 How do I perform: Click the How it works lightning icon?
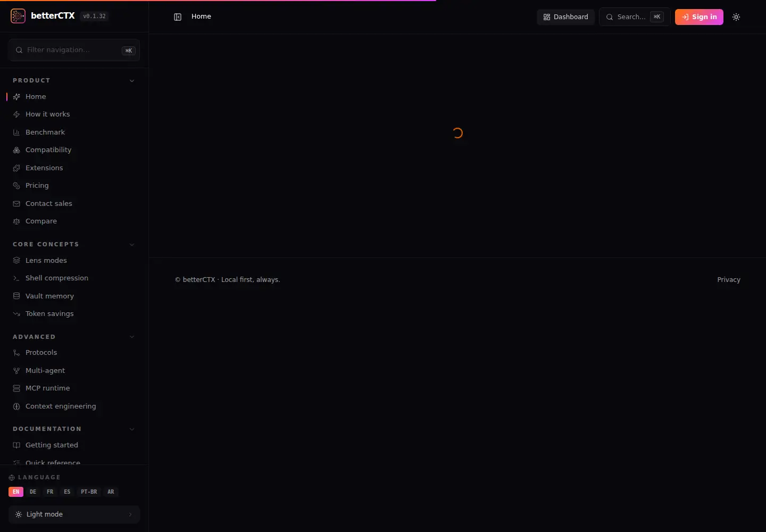[16, 114]
